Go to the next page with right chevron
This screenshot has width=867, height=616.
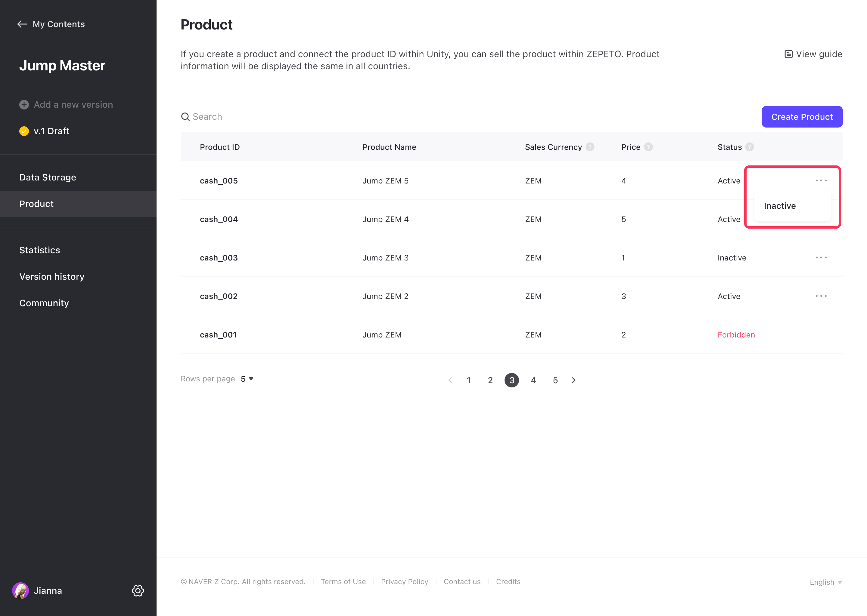pyautogui.click(x=573, y=380)
